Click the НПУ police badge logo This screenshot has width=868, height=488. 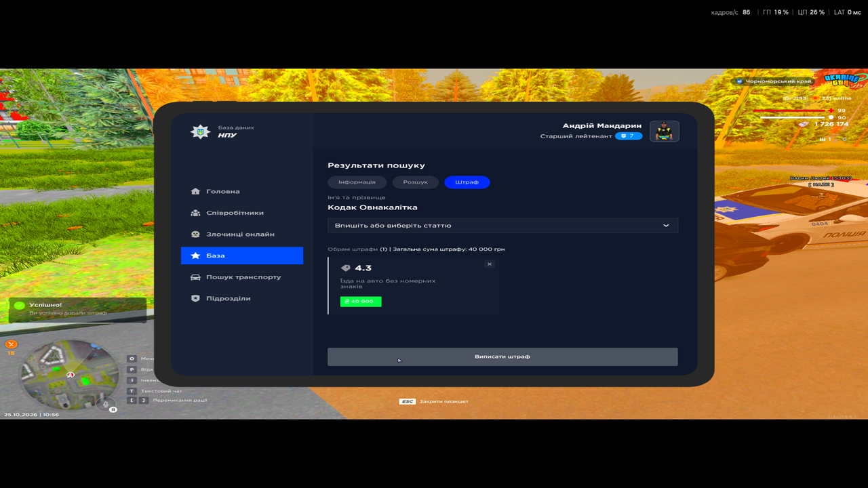[x=200, y=131]
